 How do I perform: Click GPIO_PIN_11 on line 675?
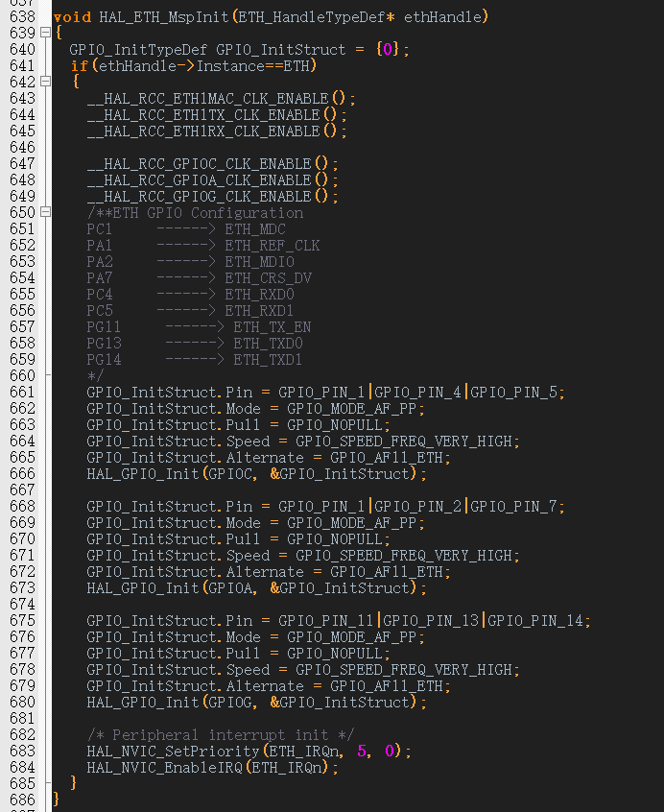(326, 620)
